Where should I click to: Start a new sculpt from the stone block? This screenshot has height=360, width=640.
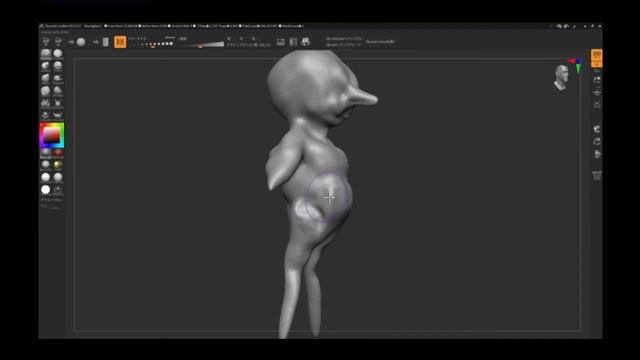coord(106,42)
